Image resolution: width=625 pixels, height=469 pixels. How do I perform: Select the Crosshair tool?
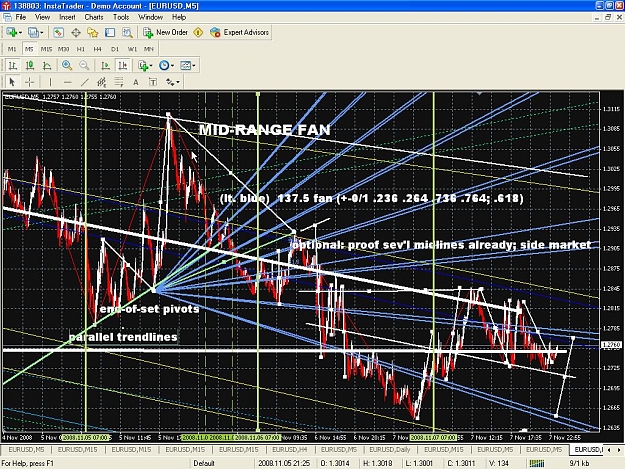point(29,82)
